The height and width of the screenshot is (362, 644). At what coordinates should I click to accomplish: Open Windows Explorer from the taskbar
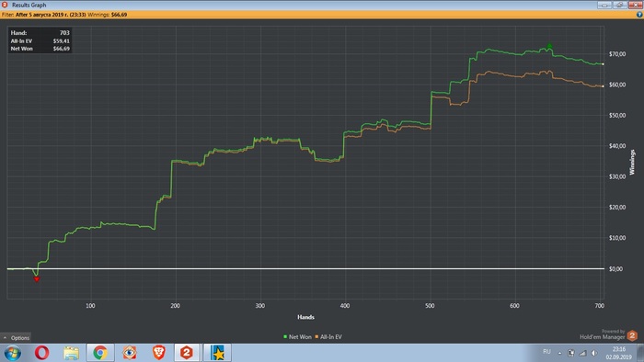72,353
